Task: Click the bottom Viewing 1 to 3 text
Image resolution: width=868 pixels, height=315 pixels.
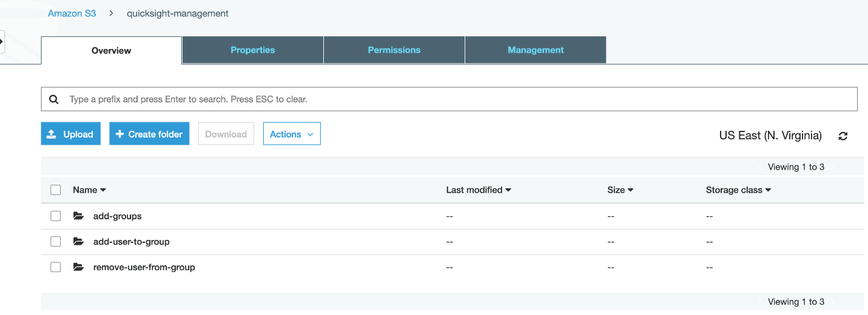Action: pos(796,301)
